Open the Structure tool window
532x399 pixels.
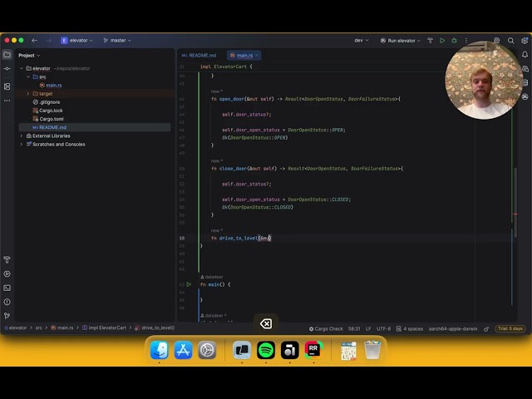coord(7,86)
